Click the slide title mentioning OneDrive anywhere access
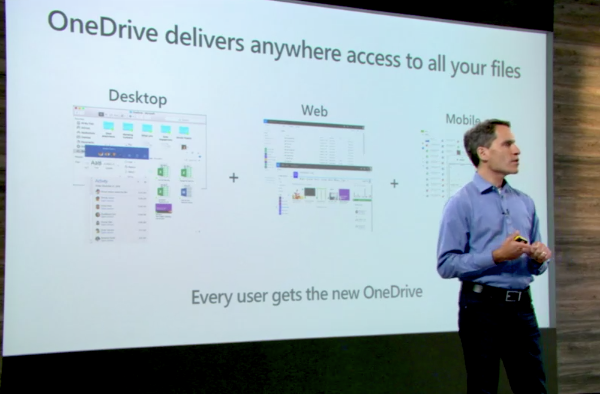 coord(284,45)
